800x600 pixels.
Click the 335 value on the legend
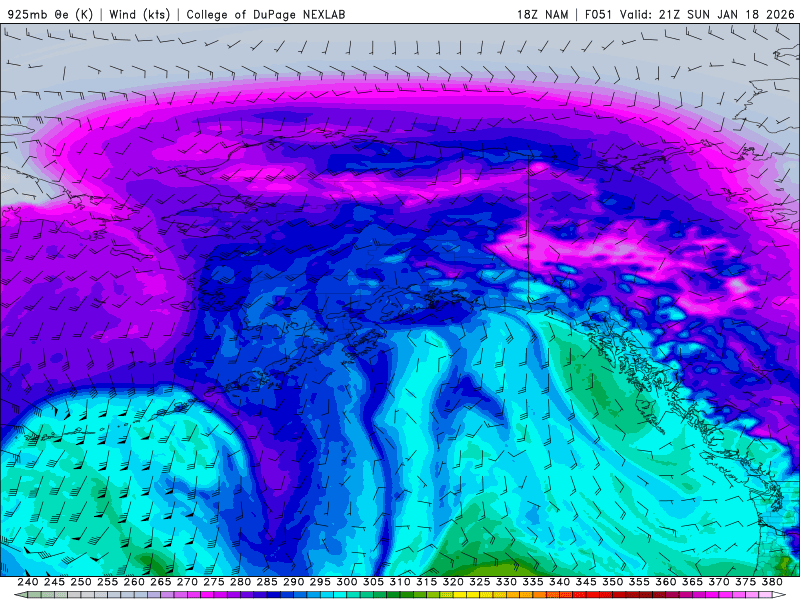coord(533,582)
